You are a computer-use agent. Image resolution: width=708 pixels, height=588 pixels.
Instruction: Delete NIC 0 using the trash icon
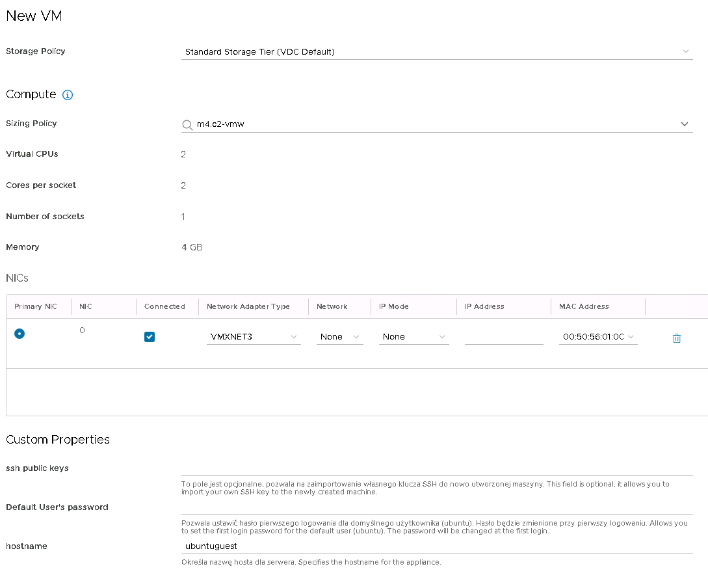click(676, 338)
